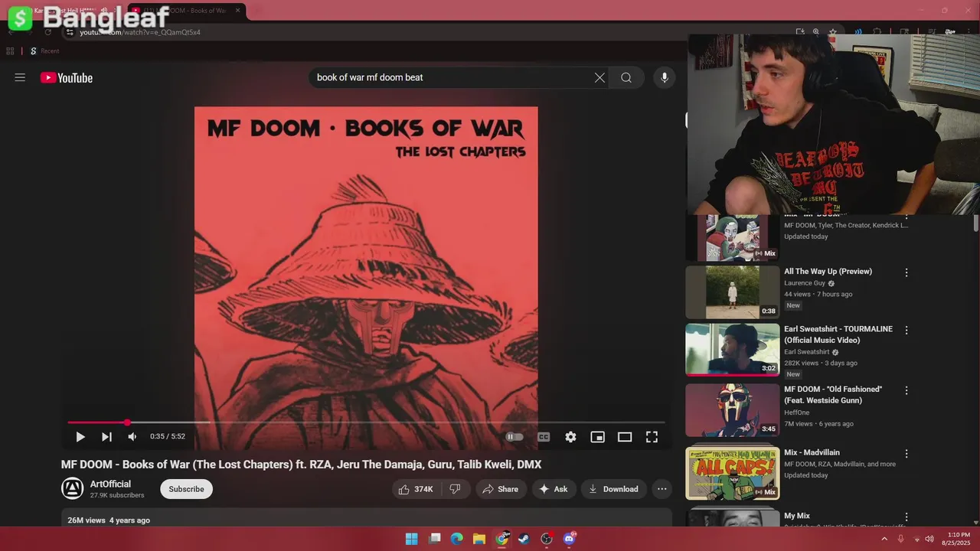
Task: Switch to Chrome on the taskbar
Action: 502,539
